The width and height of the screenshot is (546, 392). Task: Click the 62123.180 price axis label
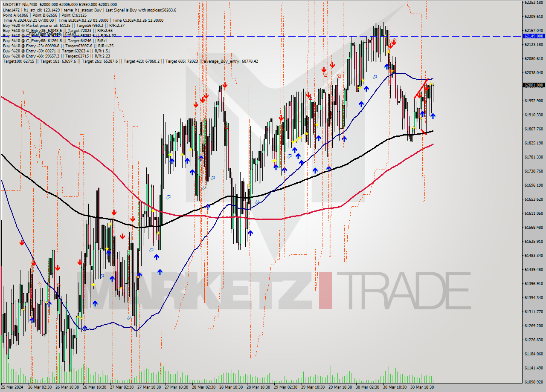[x=534, y=44]
